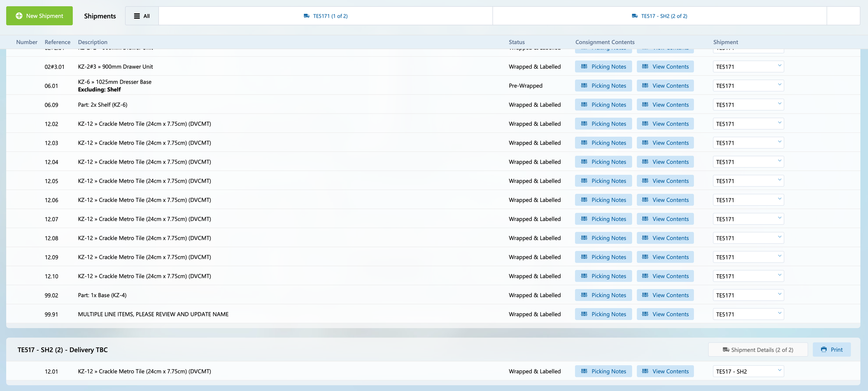This screenshot has height=391, width=868.
Task: Click the plus icon on New Shipment
Action: [19, 16]
